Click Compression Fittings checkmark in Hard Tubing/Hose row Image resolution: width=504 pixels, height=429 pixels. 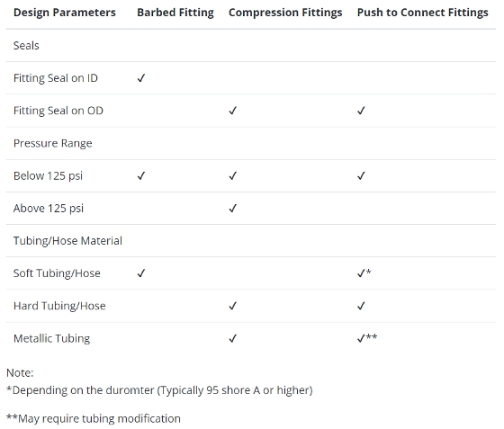(233, 306)
